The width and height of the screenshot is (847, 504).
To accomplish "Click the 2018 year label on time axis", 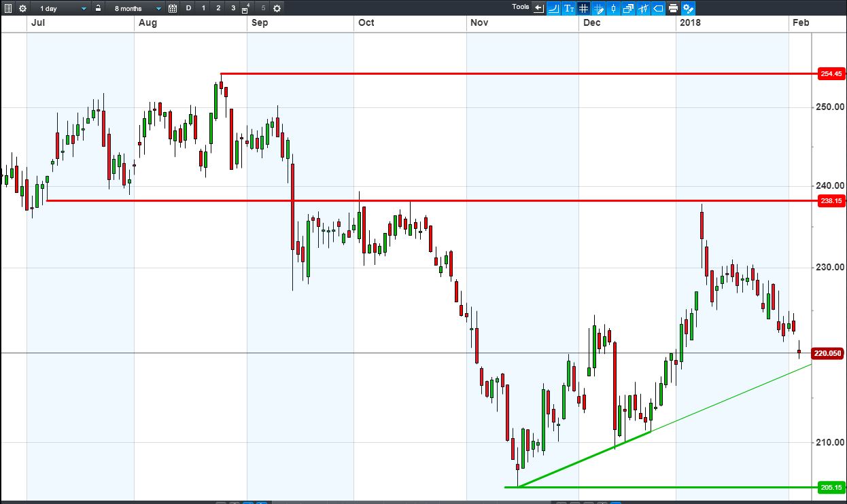I will pos(690,22).
